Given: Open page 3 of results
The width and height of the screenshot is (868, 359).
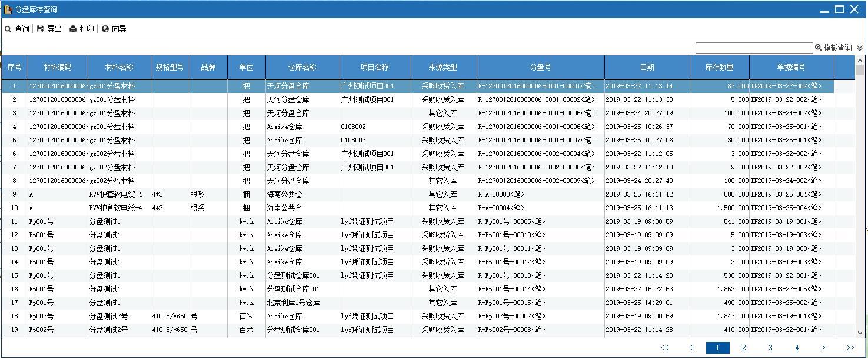Looking at the screenshot, I should (770, 348).
